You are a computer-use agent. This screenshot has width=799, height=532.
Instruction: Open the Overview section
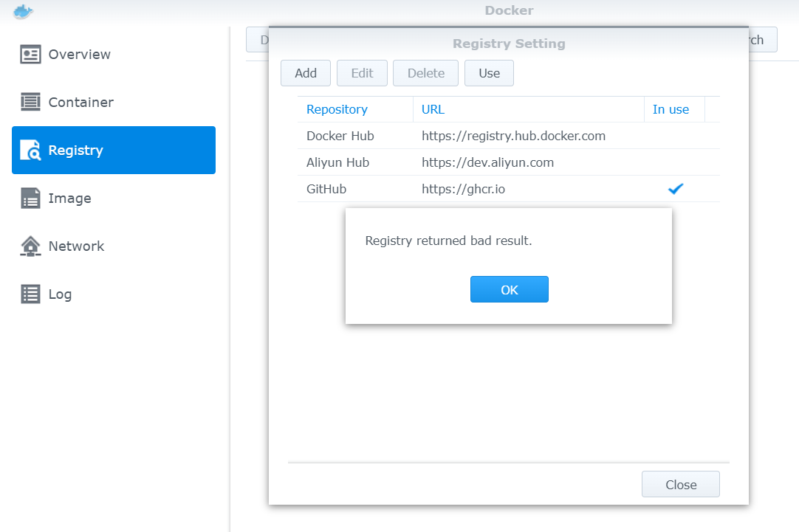(x=79, y=55)
